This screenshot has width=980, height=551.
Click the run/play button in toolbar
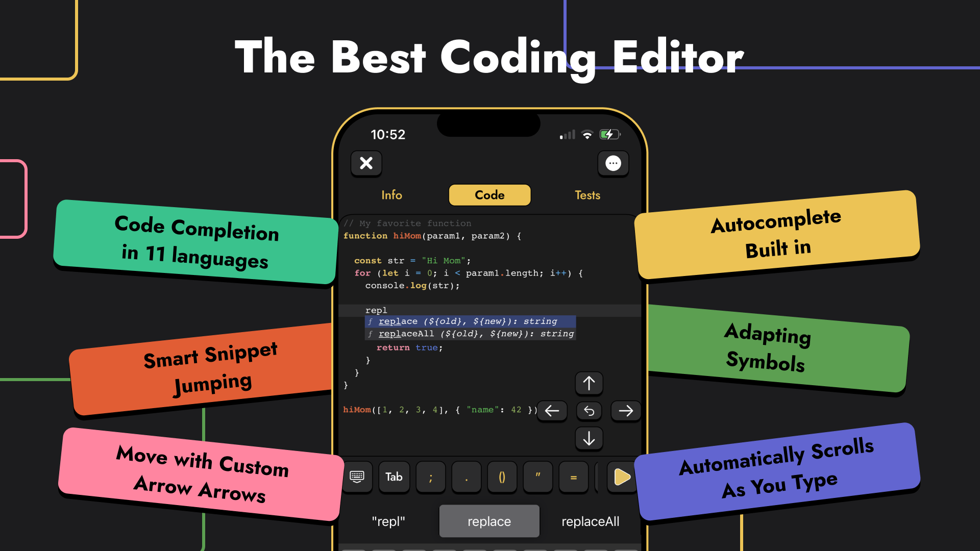click(x=620, y=477)
